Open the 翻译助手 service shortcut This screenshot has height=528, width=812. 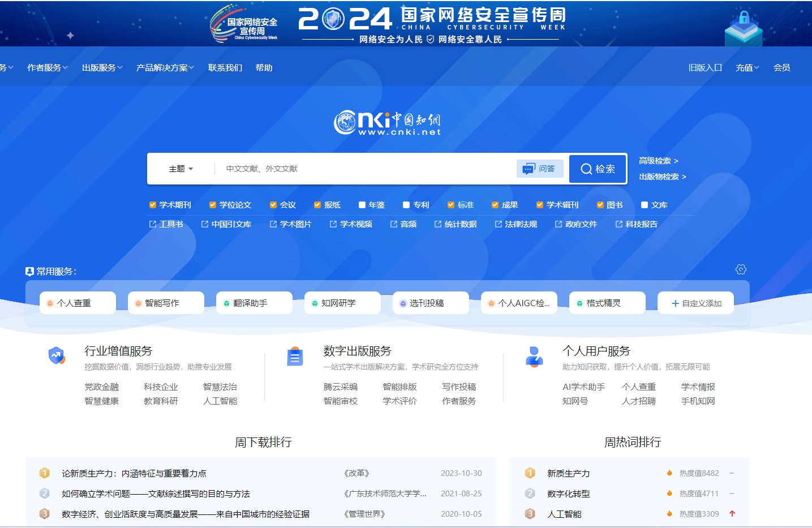pyautogui.click(x=254, y=303)
